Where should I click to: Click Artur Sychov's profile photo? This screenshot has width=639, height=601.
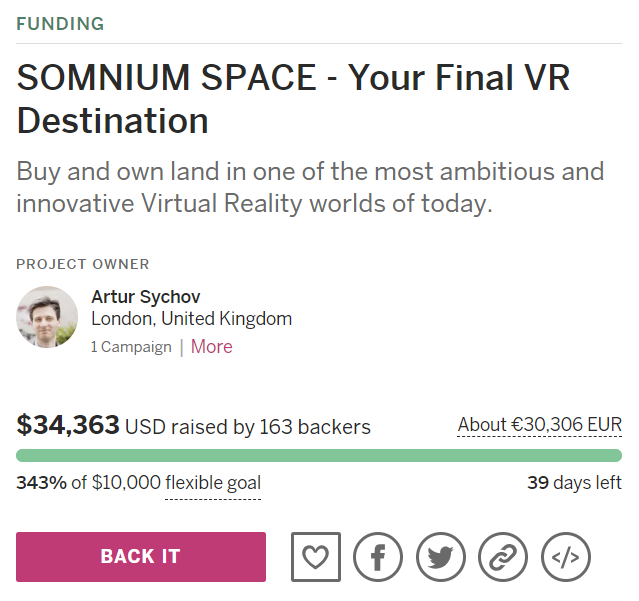tap(47, 317)
